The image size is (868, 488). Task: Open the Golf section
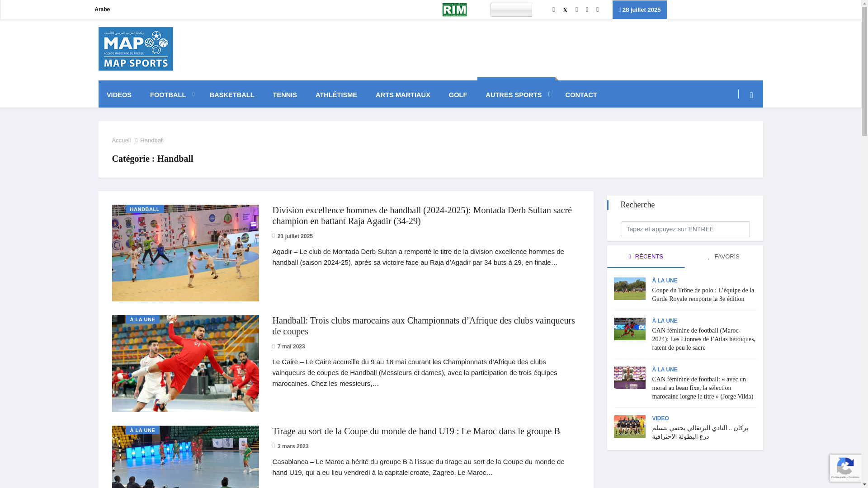point(458,95)
